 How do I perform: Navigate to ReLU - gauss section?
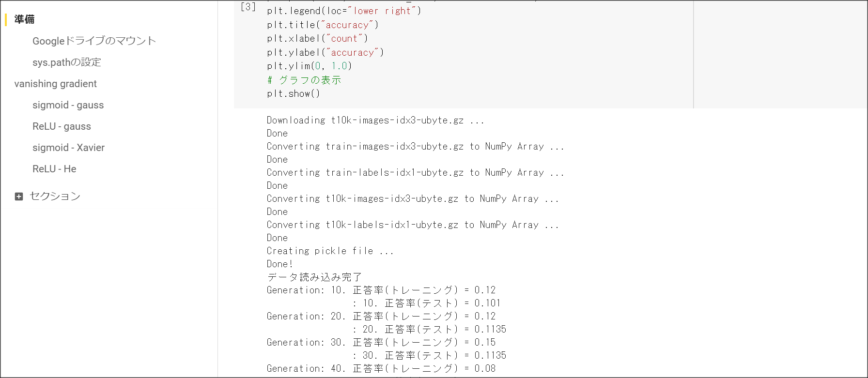pos(62,126)
